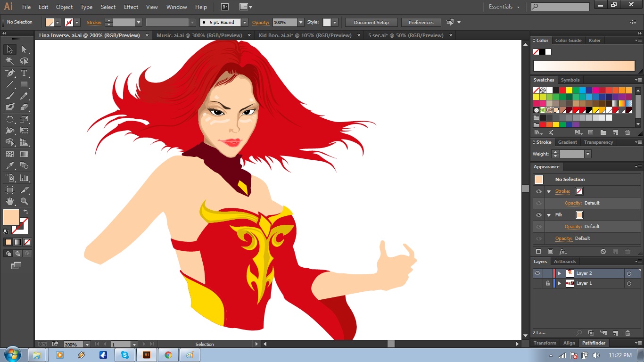Open the Color Guide tab
This screenshot has height=362, width=644.
pyautogui.click(x=568, y=41)
